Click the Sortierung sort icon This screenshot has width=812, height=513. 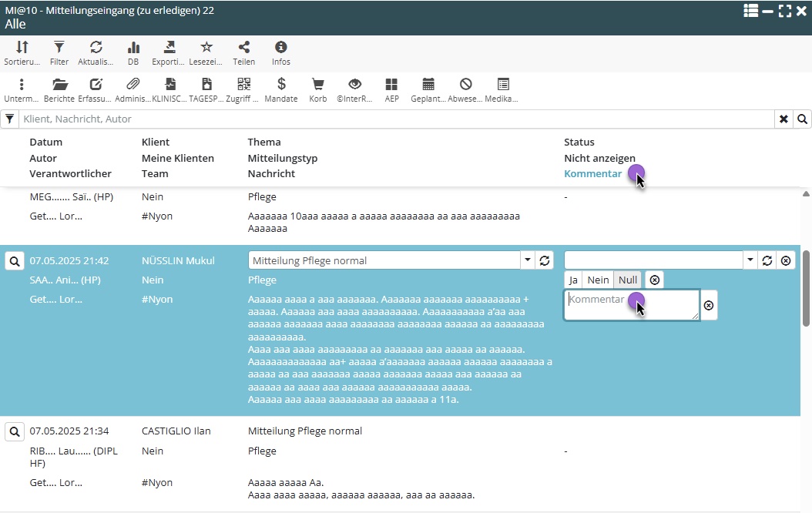(22, 48)
